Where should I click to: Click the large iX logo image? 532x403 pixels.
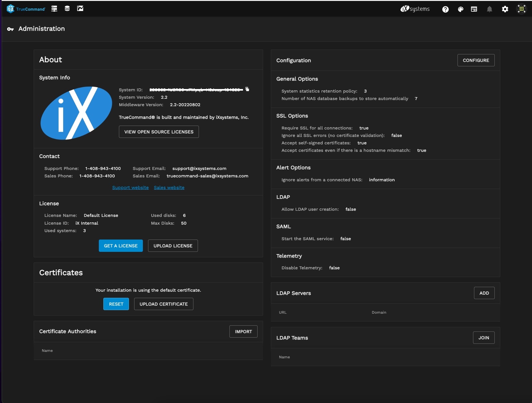[x=76, y=113]
